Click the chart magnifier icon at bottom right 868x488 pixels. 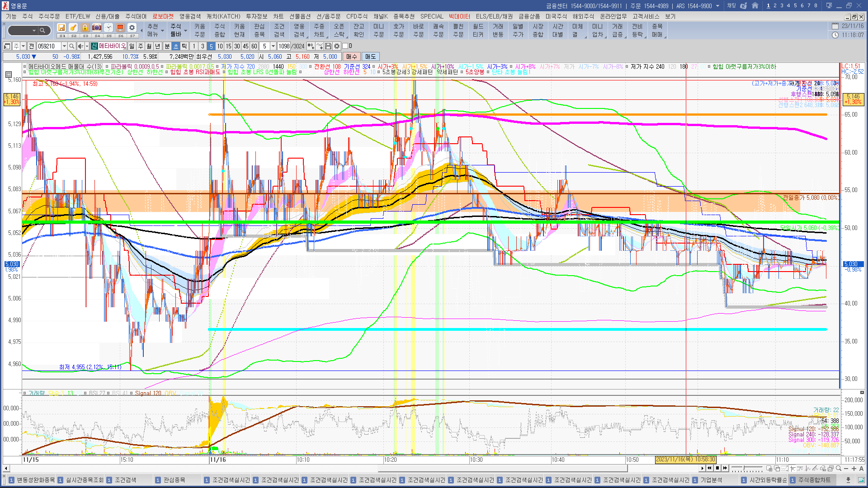(x=839, y=469)
